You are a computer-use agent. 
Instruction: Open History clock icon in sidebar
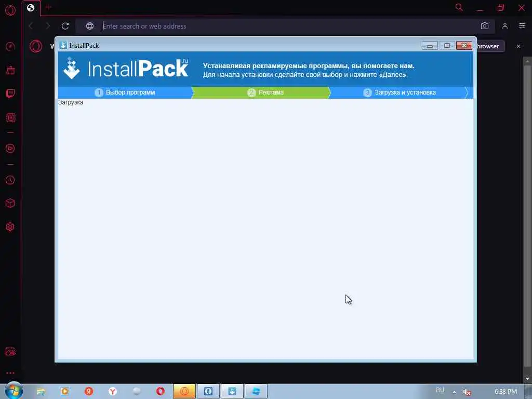tap(10, 180)
